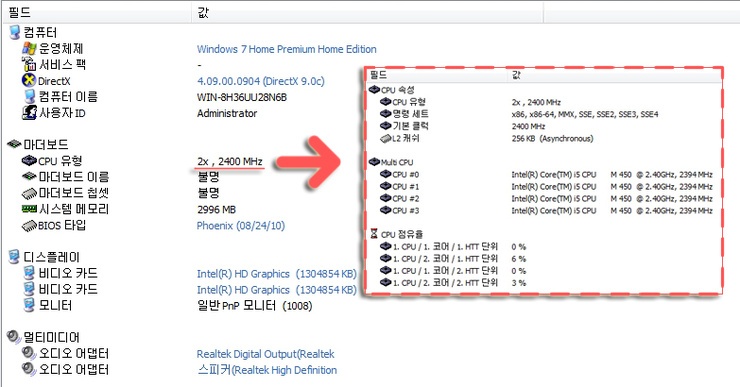Click the 기본 클럭 icon in inset panel
Screen dimensions: 740x387
(x=386, y=126)
